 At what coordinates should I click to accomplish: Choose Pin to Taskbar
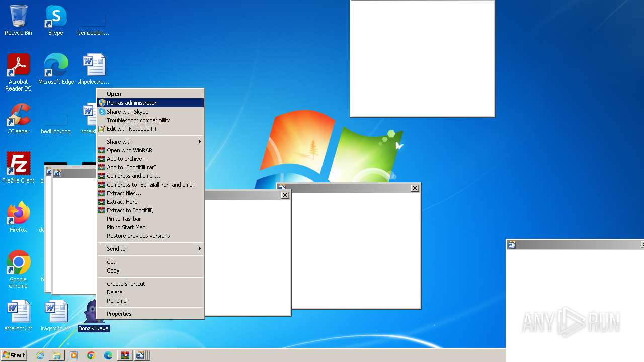150,219
